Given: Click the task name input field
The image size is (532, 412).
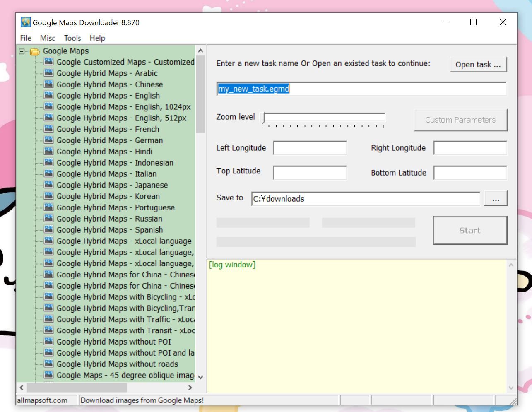Looking at the screenshot, I should (361, 89).
